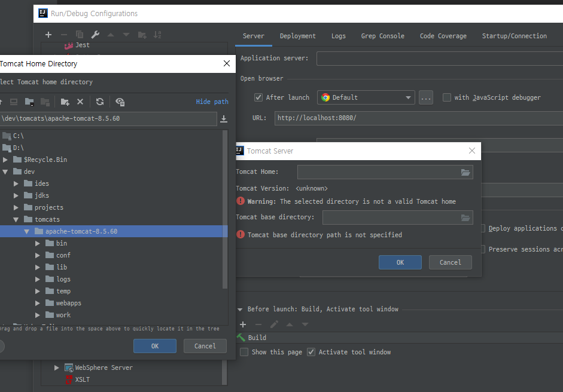The height and width of the screenshot is (392, 563).
Task: Toggle After launch checkbox
Action: [x=258, y=97]
